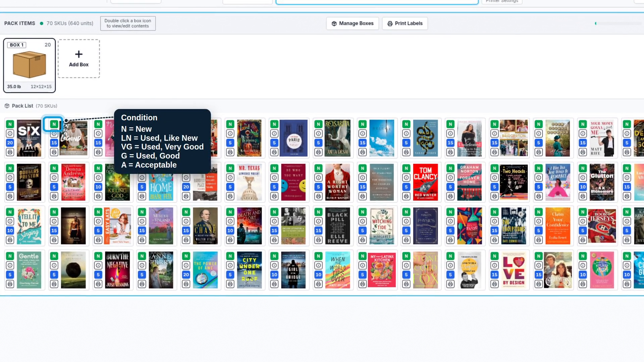Click the print icon for Eat Like a Legend
Viewport: 644px width, 362px height.
tap(54, 152)
